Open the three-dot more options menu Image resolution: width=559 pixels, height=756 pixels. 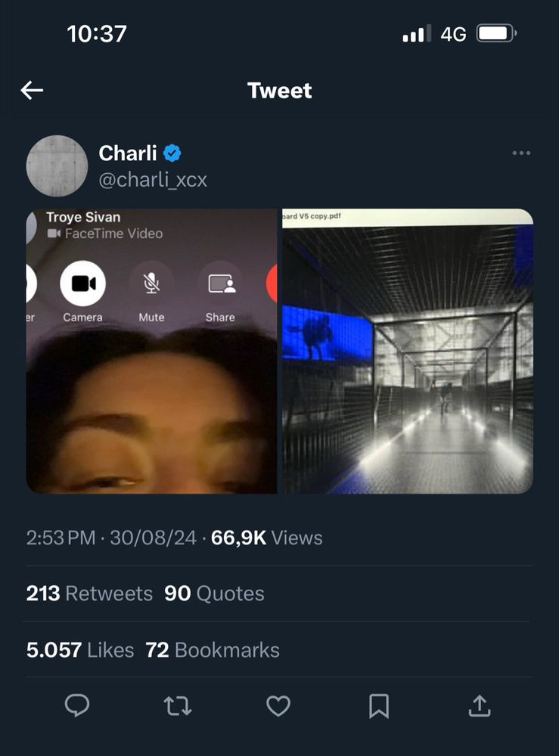pos(521,153)
